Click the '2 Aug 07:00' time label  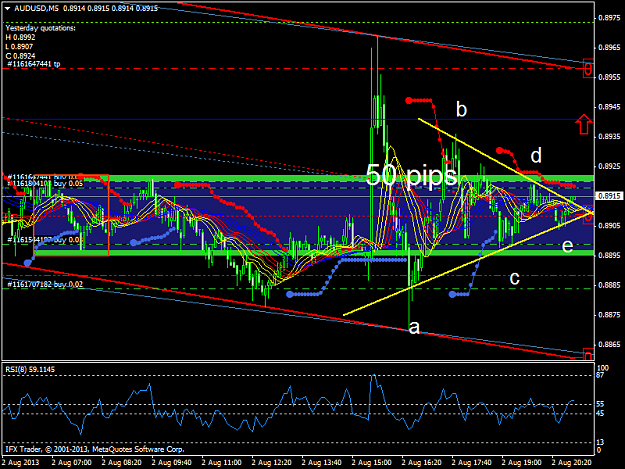(71, 463)
